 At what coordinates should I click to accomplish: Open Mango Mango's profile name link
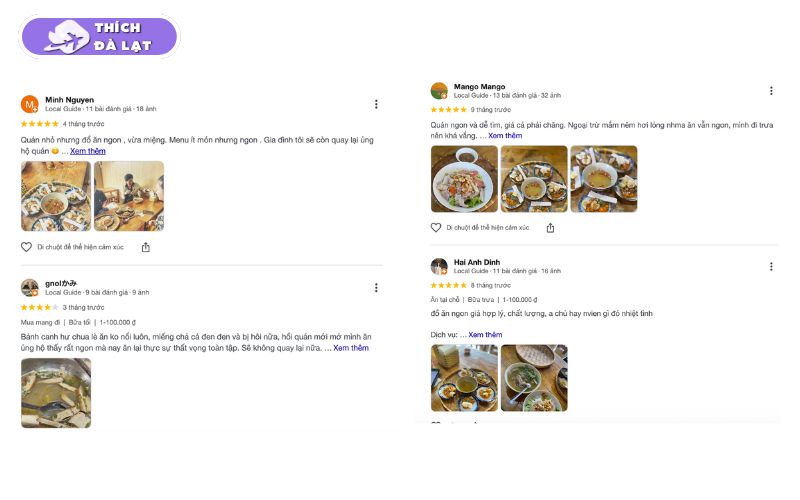(479, 87)
